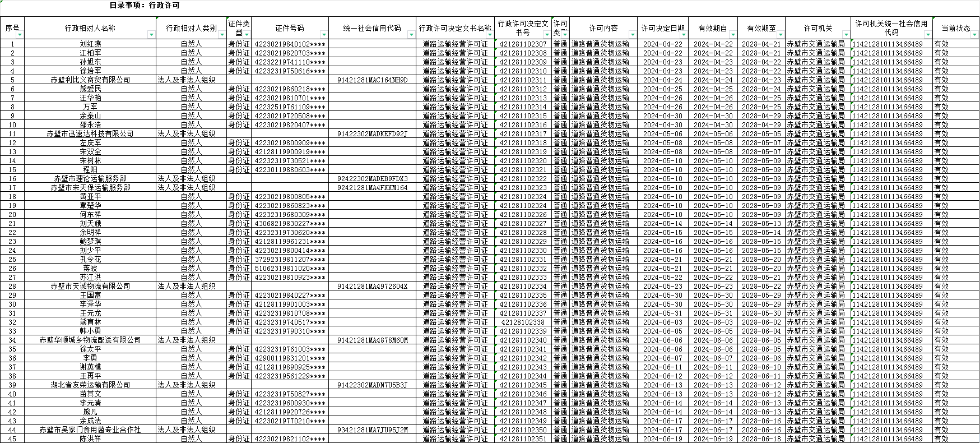Open the 许可机关统一社会信用代码 filter dropdown arrow
Image resolution: width=980 pixels, height=443 pixels.
click(928, 35)
